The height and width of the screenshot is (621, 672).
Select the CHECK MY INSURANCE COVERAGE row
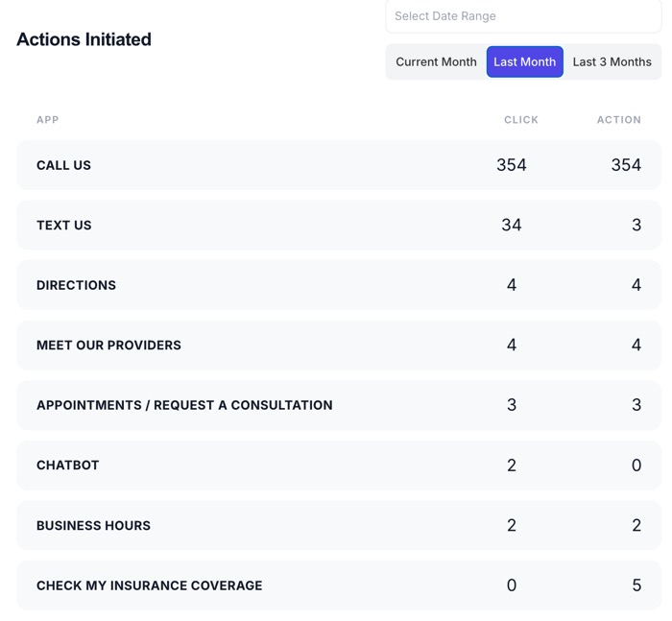pyautogui.click(x=339, y=585)
